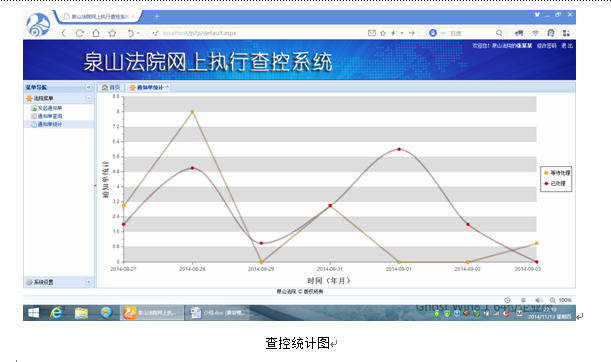The image size is (611, 362).
Task: Expand the 系统设置 accordion section
Action: (88, 282)
